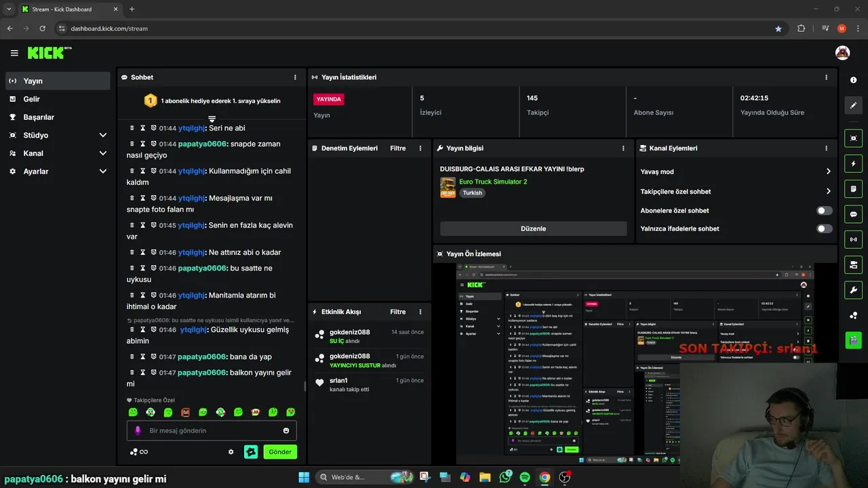
Task: Toggle the document widget icon in the right sidebar
Action: 853,188
